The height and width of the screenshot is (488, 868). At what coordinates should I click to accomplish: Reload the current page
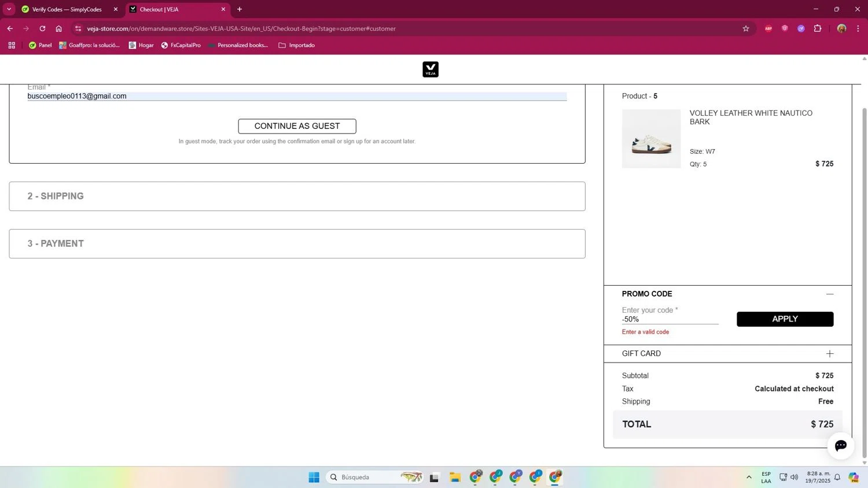[42, 28]
